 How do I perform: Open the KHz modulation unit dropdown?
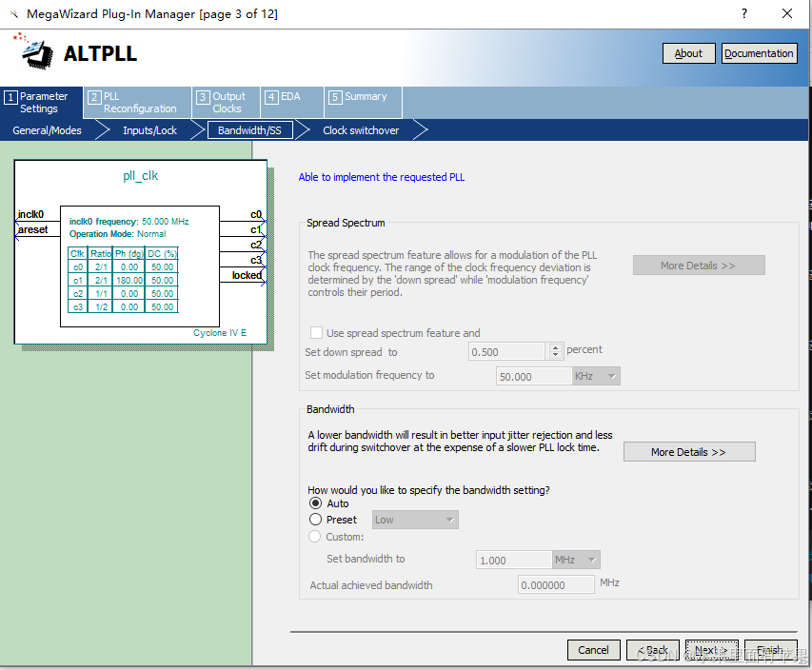click(596, 377)
